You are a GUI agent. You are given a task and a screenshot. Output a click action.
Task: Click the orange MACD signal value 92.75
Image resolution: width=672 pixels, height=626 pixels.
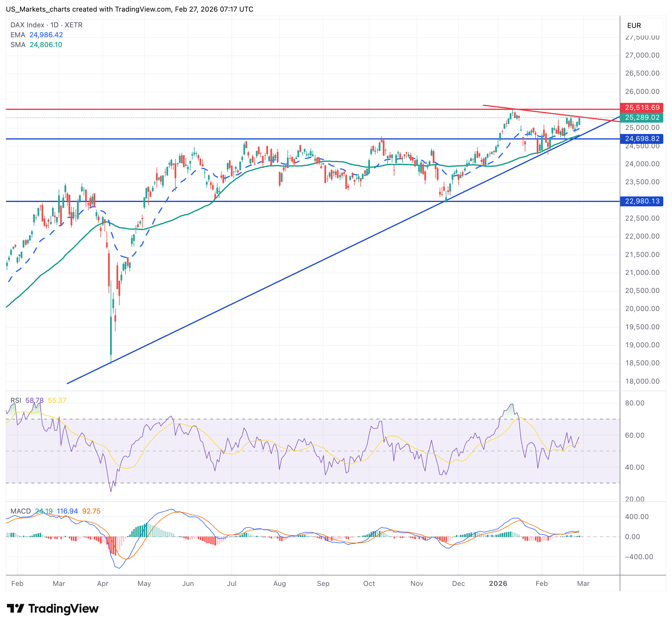[91, 511]
